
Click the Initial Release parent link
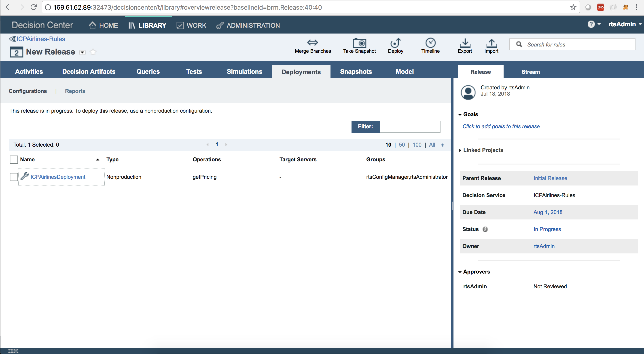550,178
